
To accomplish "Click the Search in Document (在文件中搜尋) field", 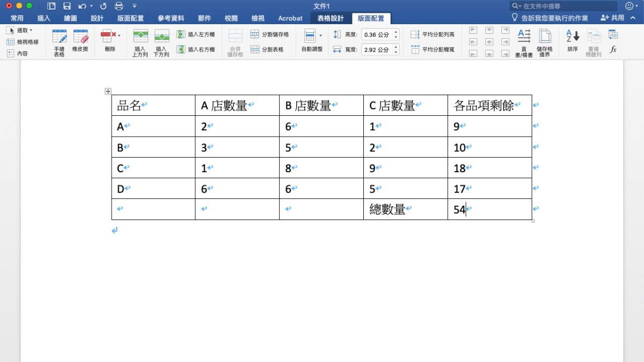I will coord(563,6).
